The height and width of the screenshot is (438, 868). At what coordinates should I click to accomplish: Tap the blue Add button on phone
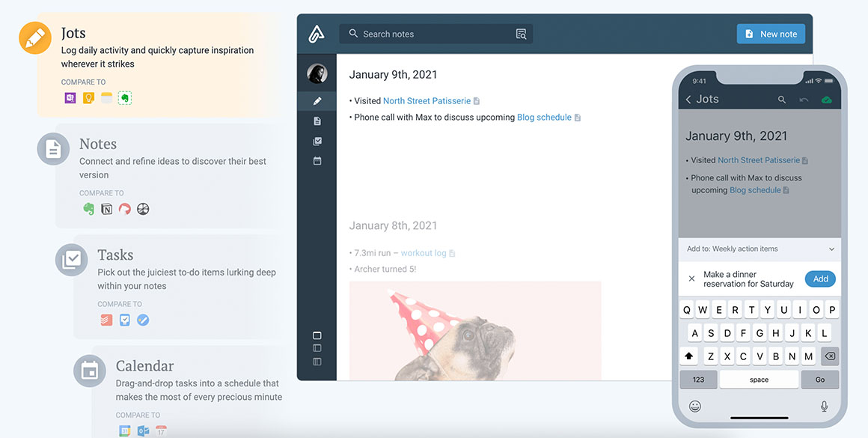coord(820,279)
